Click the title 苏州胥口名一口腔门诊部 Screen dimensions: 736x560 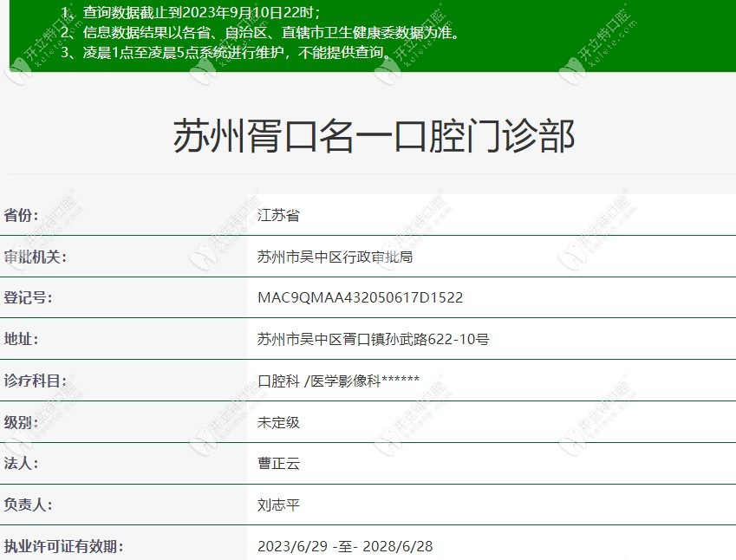point(375,136)
